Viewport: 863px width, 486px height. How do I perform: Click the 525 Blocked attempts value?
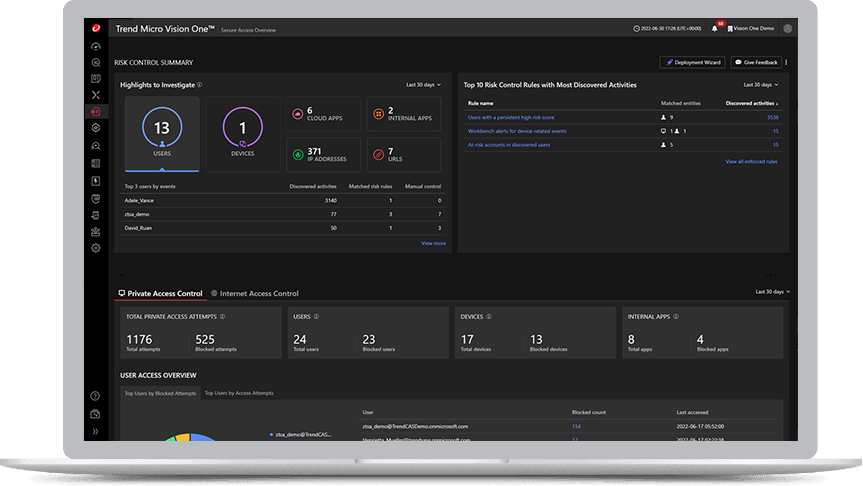[205, 340]
